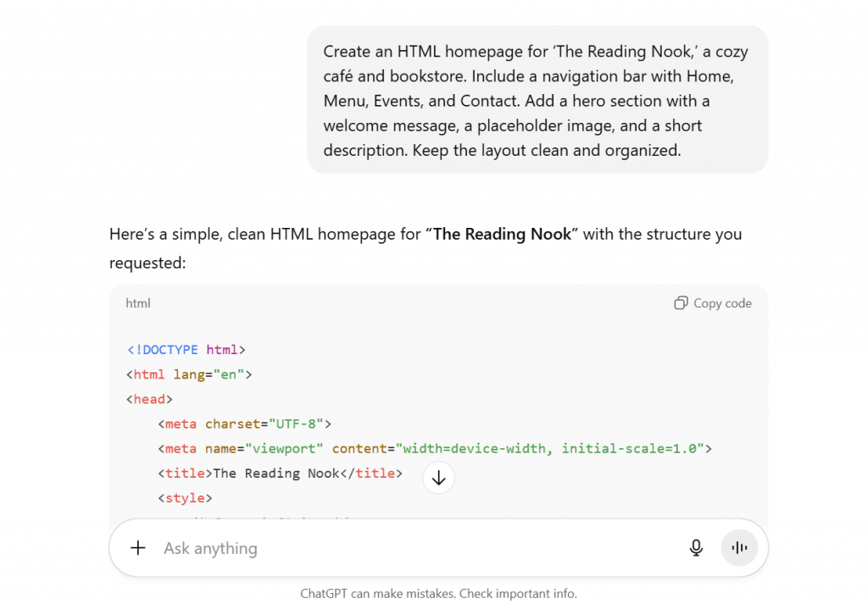Click the html language label on the code block
The image size is (868, 604).
[138, 302]
